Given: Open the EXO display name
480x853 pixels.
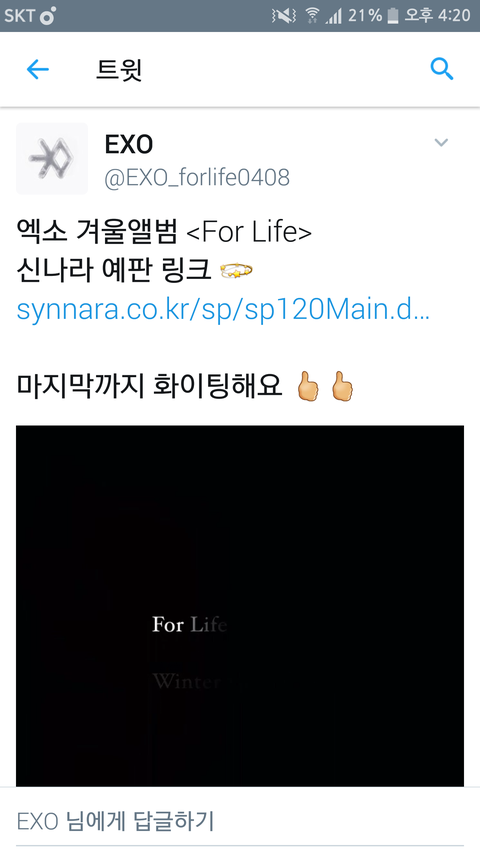Looking at the screenshot, I should click(128, 144).
